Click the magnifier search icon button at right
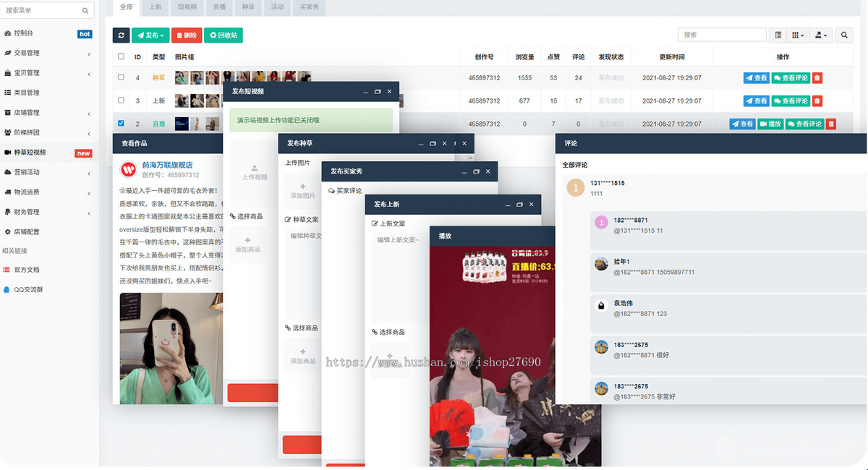The width and height of the screenshot is (868, 470). coord(844,35)
